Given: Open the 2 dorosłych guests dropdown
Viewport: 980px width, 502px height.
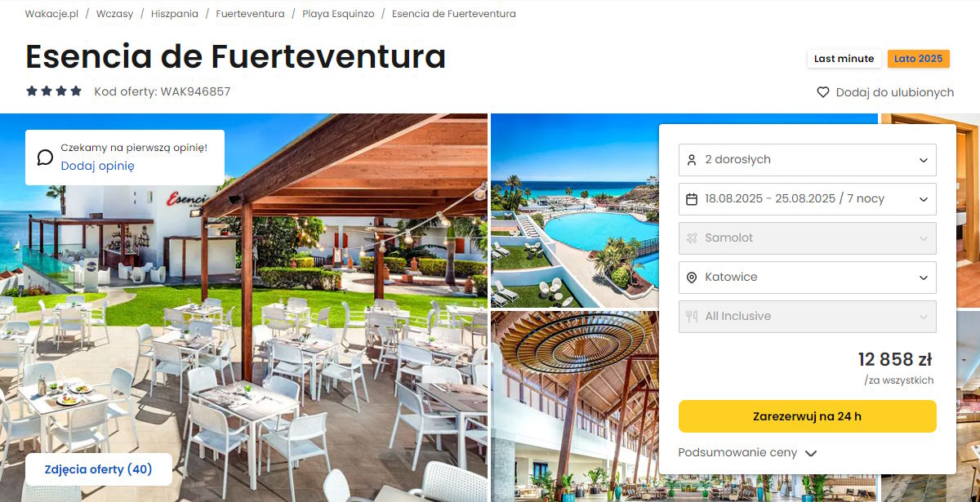Looking at the screenshot, I should pos(808,160).
